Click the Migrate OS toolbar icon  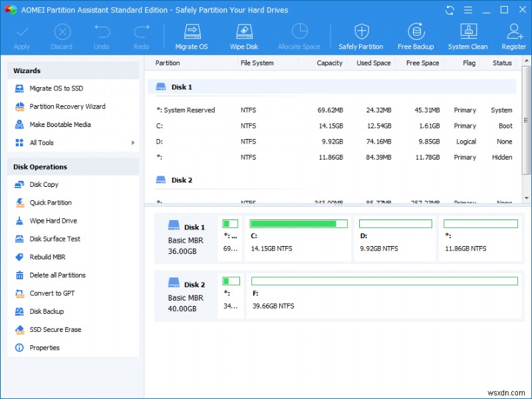192,36
